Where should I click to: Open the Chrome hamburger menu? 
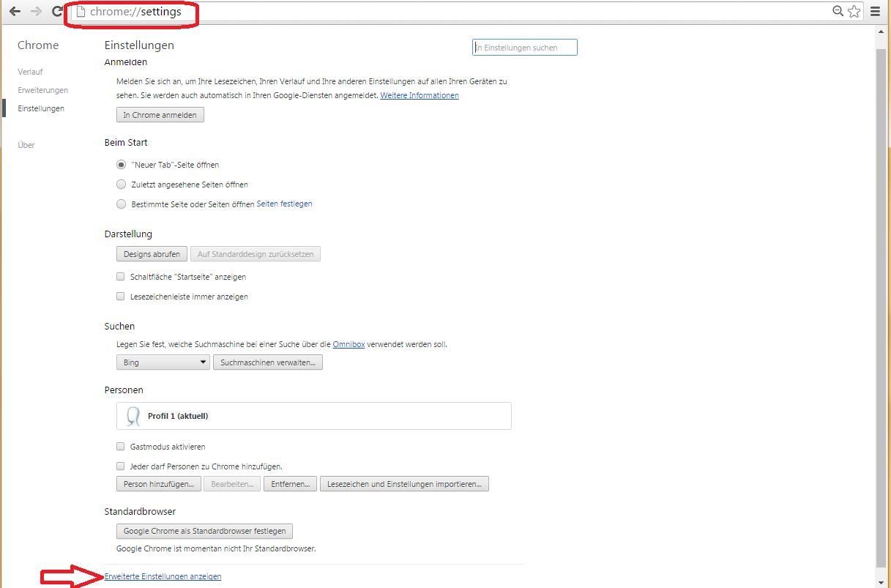point(875,12)
